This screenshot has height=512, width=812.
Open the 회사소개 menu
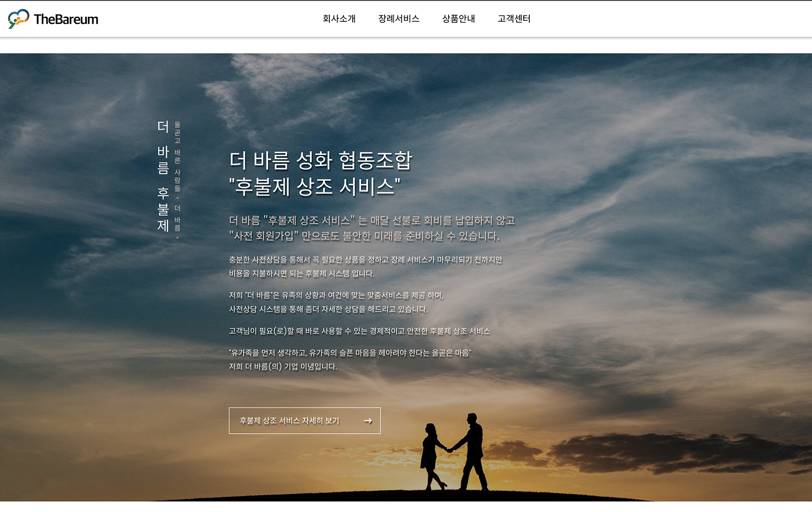pyautogui.click(x=339, y=19)
